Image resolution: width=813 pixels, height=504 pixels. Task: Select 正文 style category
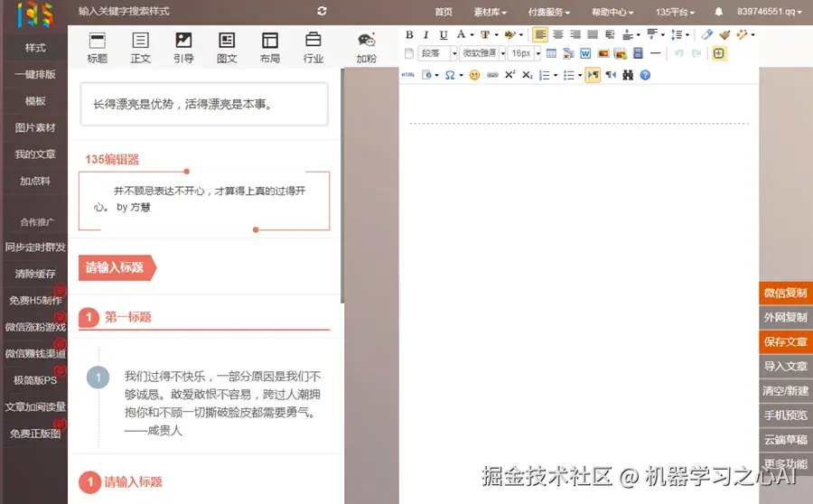pos(141,48)
